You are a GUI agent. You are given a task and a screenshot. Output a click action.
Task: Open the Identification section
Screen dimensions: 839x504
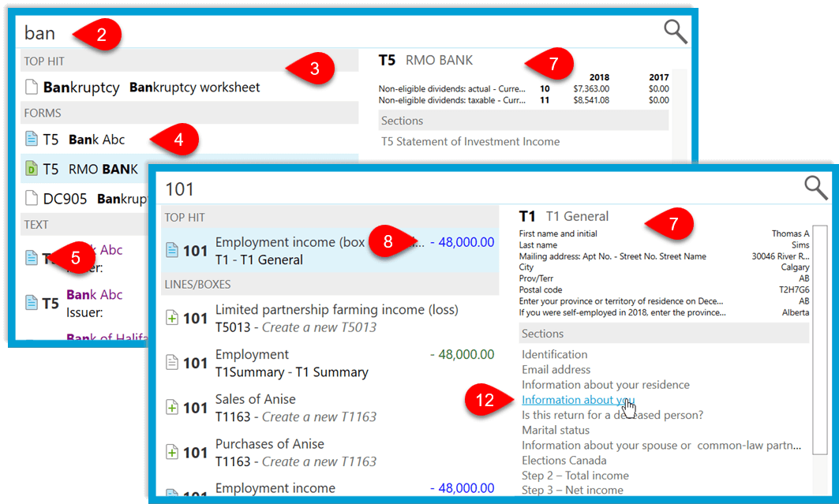pos(554,354)
